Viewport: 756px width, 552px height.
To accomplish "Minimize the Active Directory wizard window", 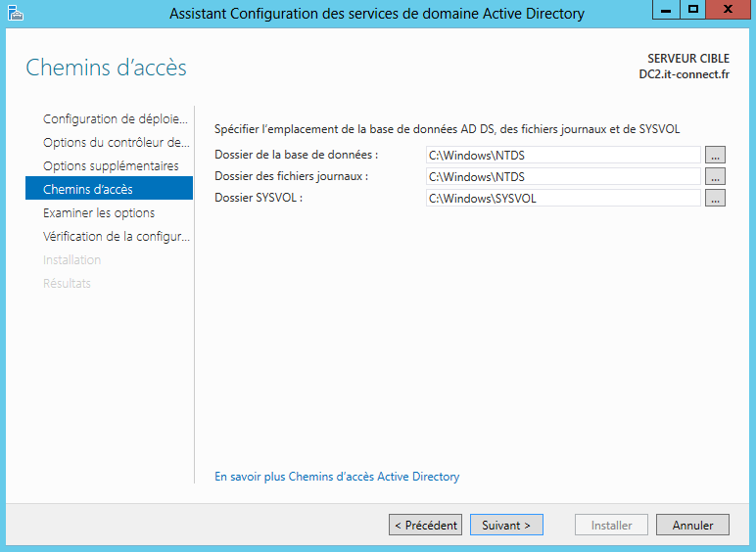I will 668,12.
